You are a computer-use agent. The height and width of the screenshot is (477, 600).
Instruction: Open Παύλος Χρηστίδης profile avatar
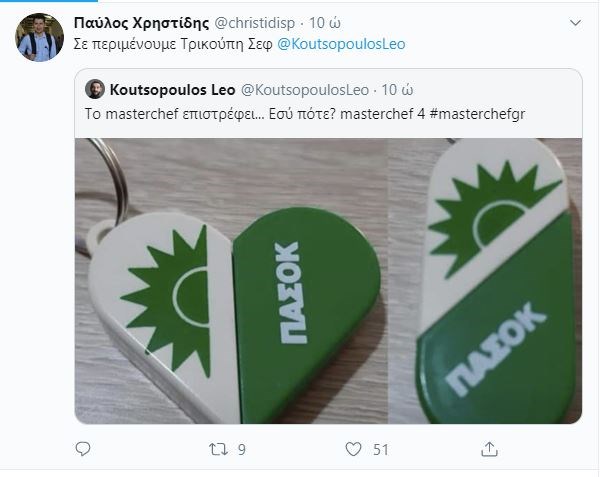[40, 38]
